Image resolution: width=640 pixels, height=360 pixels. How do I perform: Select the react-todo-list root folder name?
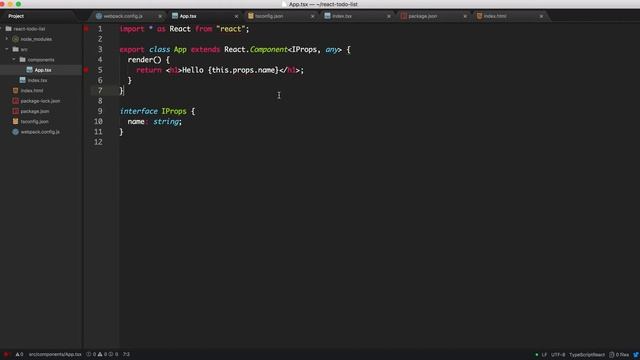29,29
